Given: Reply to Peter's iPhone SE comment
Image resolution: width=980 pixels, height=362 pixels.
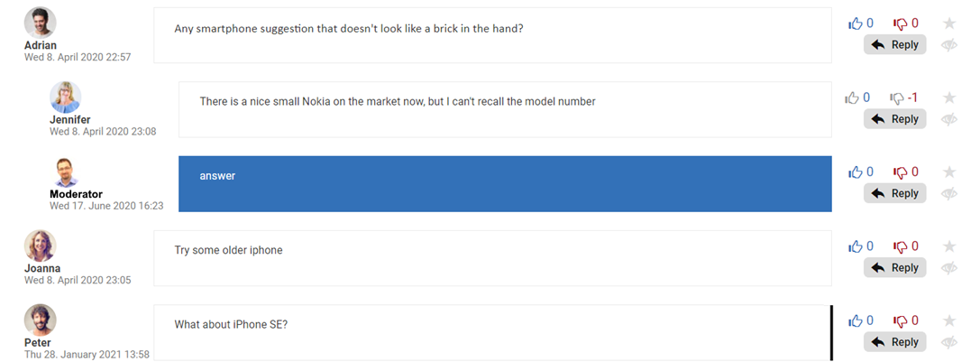Looking at the screenshot, I should tap(894, 342).
